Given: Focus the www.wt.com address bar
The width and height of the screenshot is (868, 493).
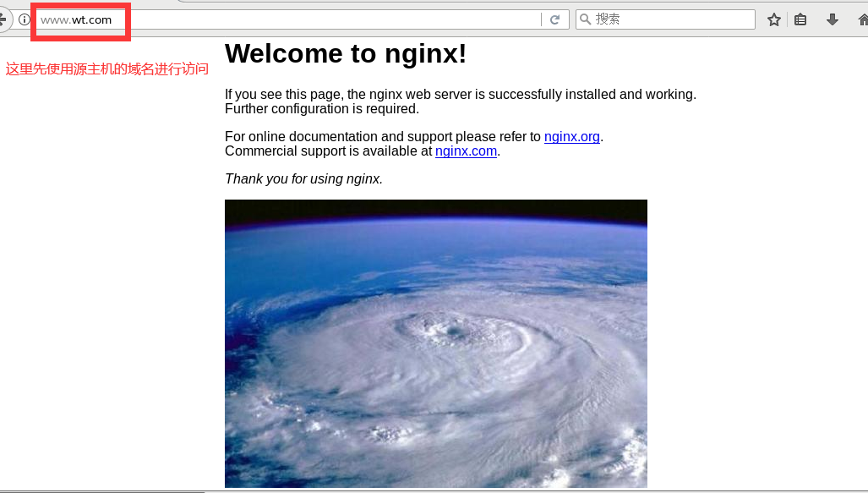Looking at the screenshot, I should (288, 20).
